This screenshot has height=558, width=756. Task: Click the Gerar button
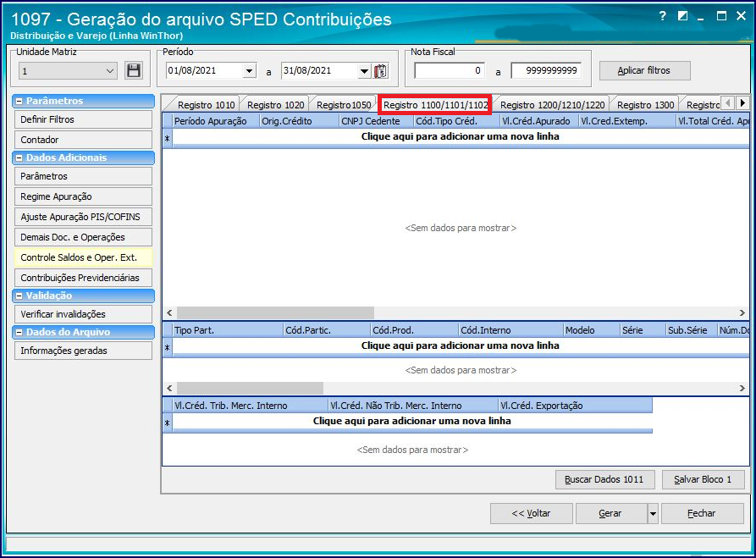click(611, 514)
